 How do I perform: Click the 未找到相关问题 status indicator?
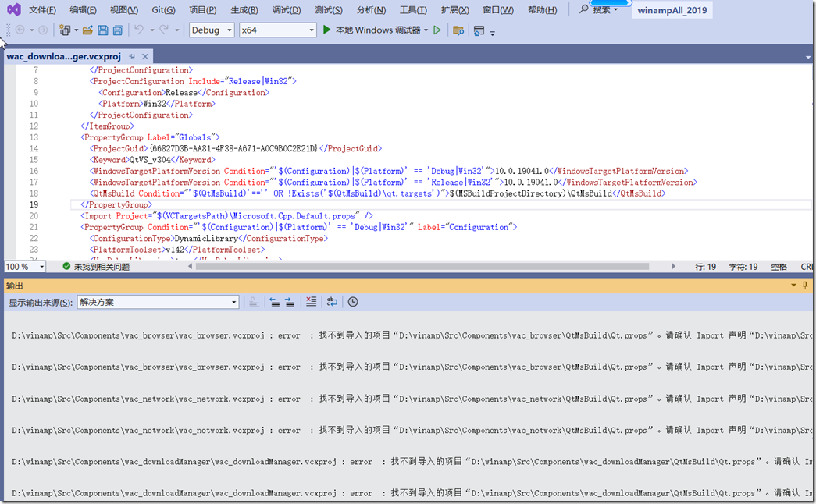coord(96,267)
